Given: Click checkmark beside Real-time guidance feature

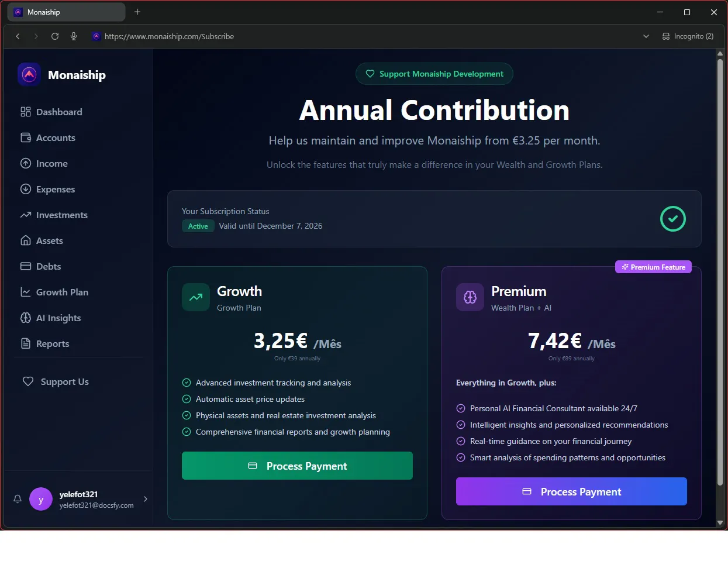Looking at the screenshot, I should point(461,441).
